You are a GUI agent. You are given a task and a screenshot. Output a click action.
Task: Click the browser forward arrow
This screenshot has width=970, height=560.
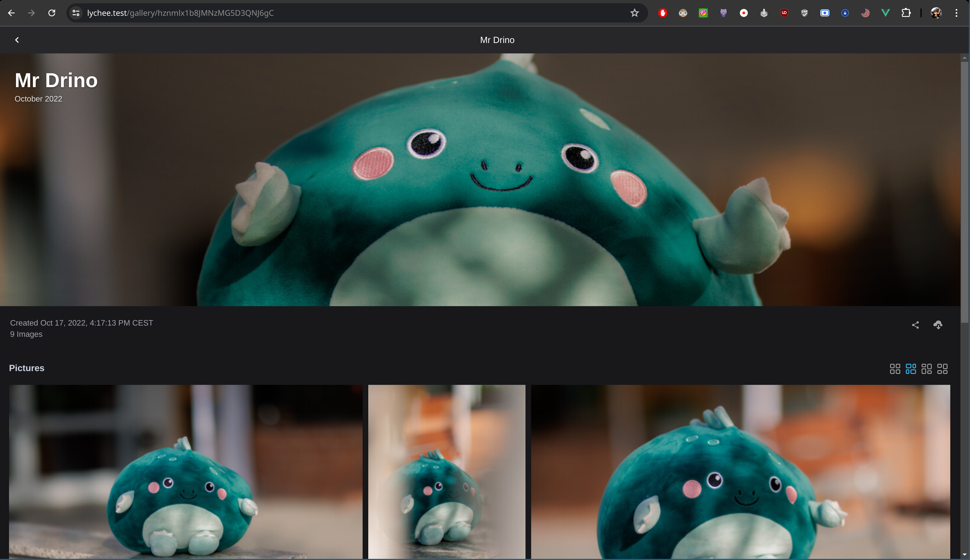point(32,13)
